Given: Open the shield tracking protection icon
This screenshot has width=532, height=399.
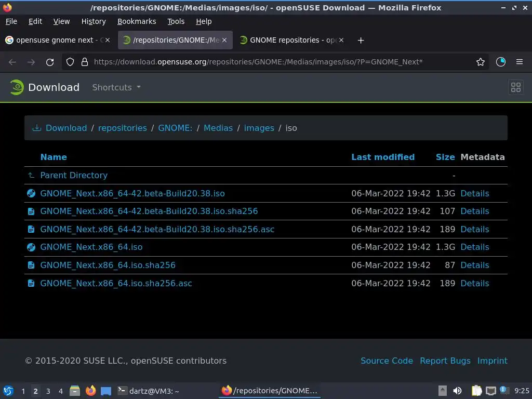Looking at the screenshot, I should click(x=70, y=62).
